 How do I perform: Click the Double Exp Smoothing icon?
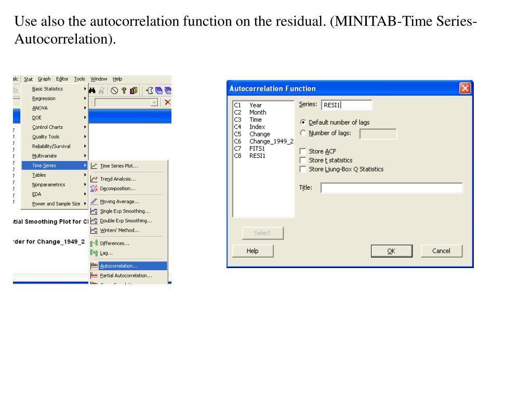94,221
